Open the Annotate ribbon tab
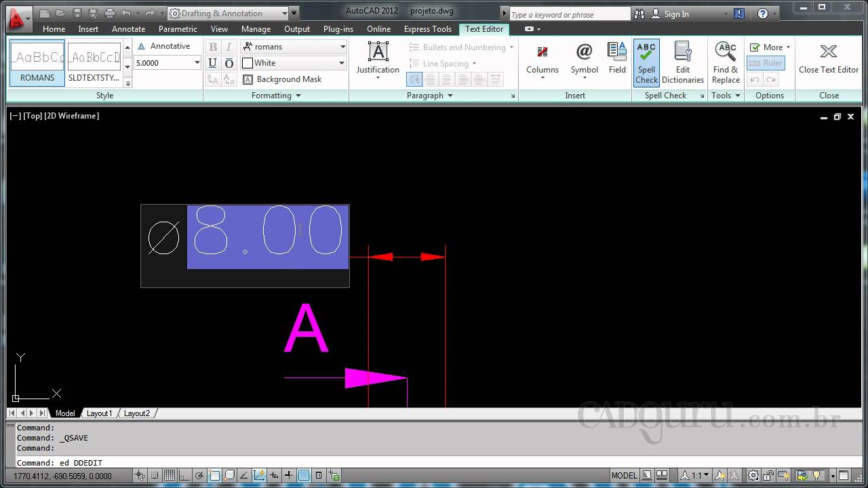The image size is (868, 488). pyautogui.click(x=129, y=29)
